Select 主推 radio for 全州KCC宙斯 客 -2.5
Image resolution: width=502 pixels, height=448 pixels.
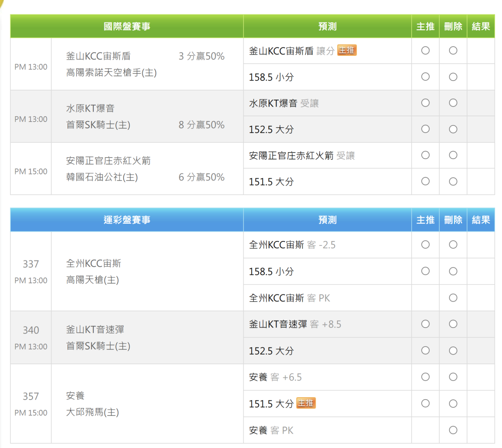coord(425,245)
